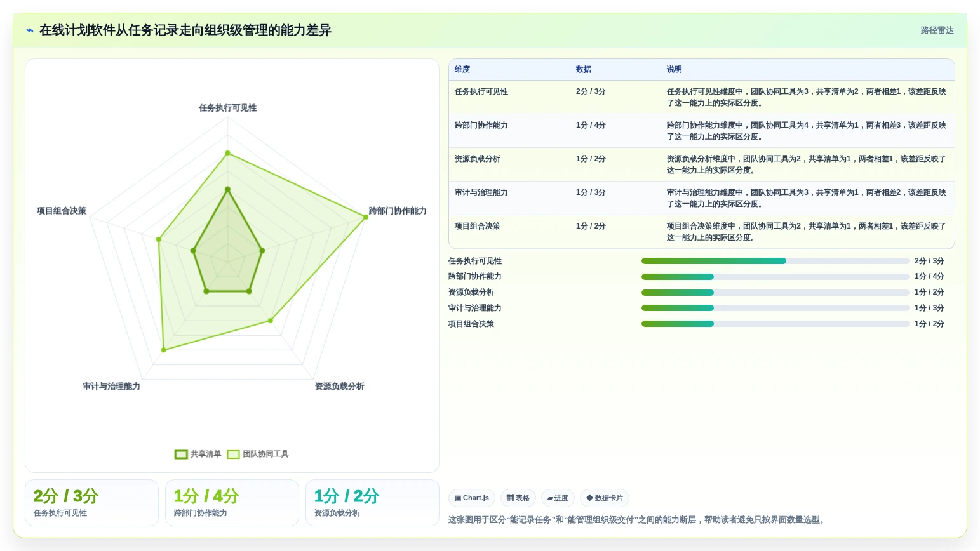Click the footer description sentence

[638, 520]
